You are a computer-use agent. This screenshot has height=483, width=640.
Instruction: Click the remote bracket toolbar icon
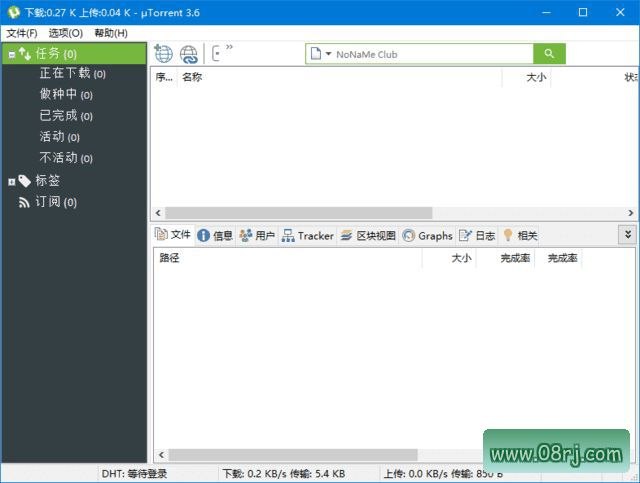(x=216, y=53)
